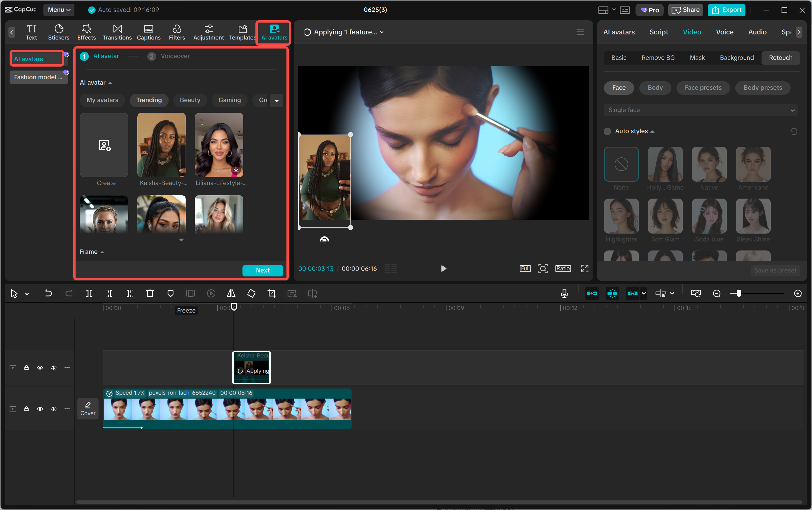Open the Filters panel

(176, 32)
